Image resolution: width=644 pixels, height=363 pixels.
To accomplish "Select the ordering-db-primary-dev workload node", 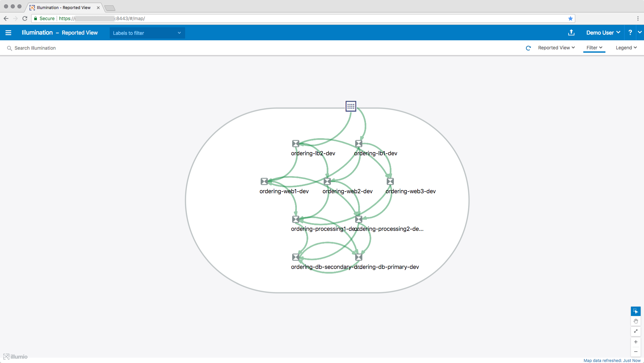I will coord(359,257).
